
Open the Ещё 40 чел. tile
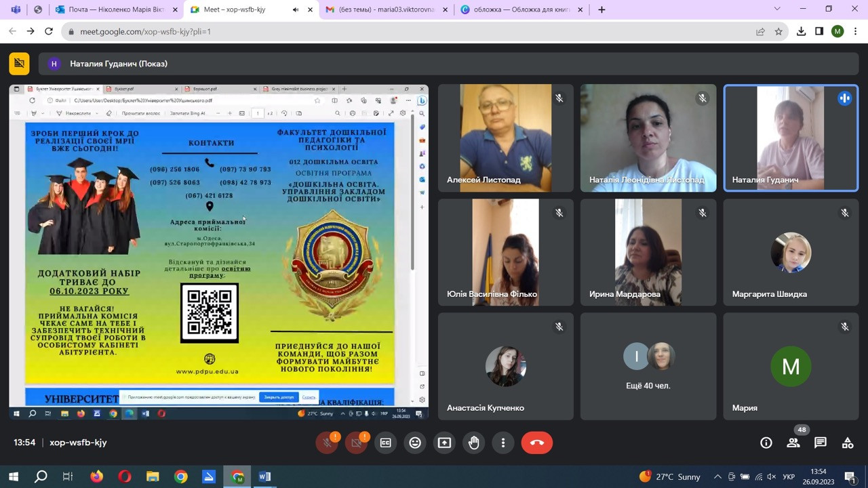[x=648, y=366]
